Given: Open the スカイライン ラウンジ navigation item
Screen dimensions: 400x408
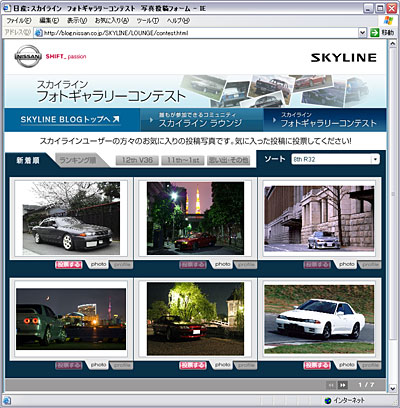Looking at the screenshot, I should pos(202,120).
